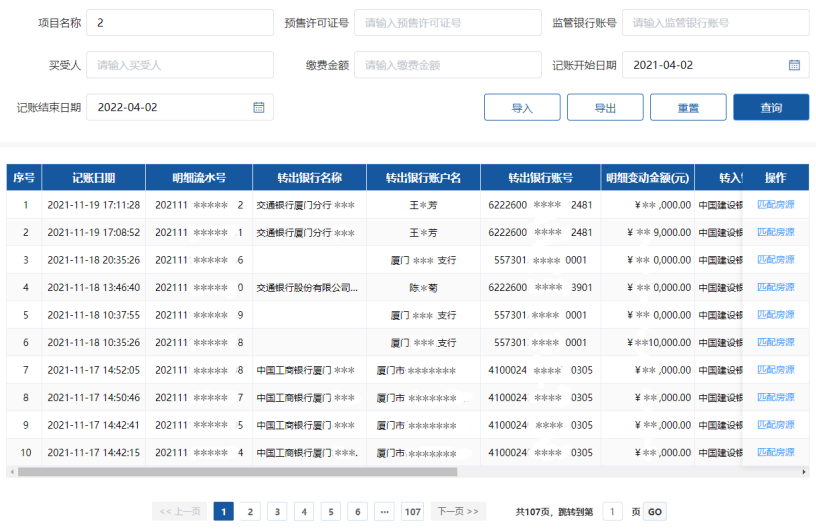This screenshot has width=816, height=530.
Task: Click the GO jump button
Action: coord(653,512)
